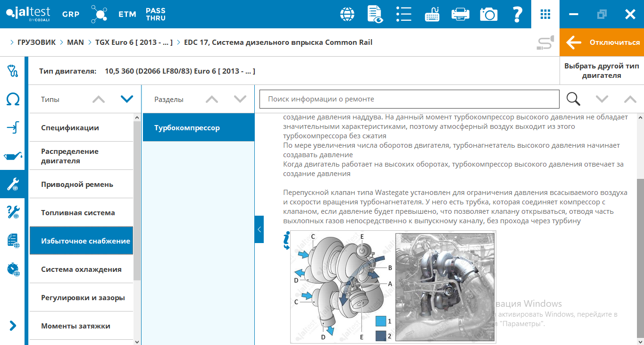The width and height of the screenshot is (644, 345).
Task: Open the apps grid menu
Action: [545, 14]
